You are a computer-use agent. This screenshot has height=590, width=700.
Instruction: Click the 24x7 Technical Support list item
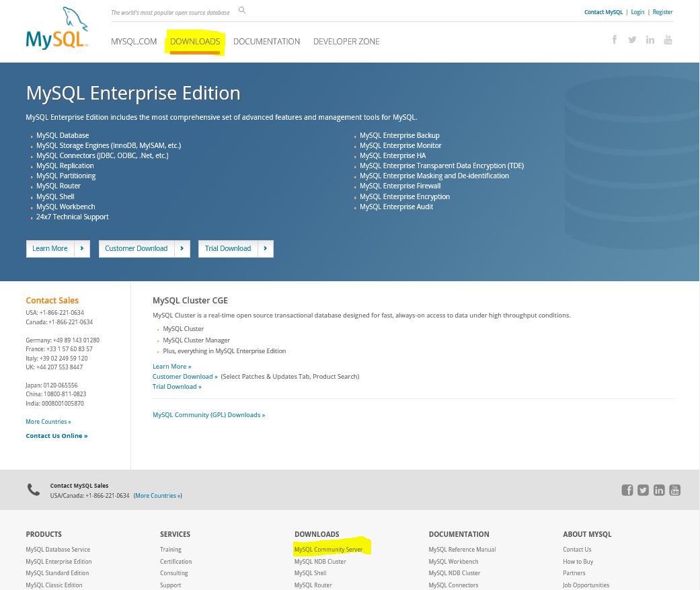pos(73,217)
